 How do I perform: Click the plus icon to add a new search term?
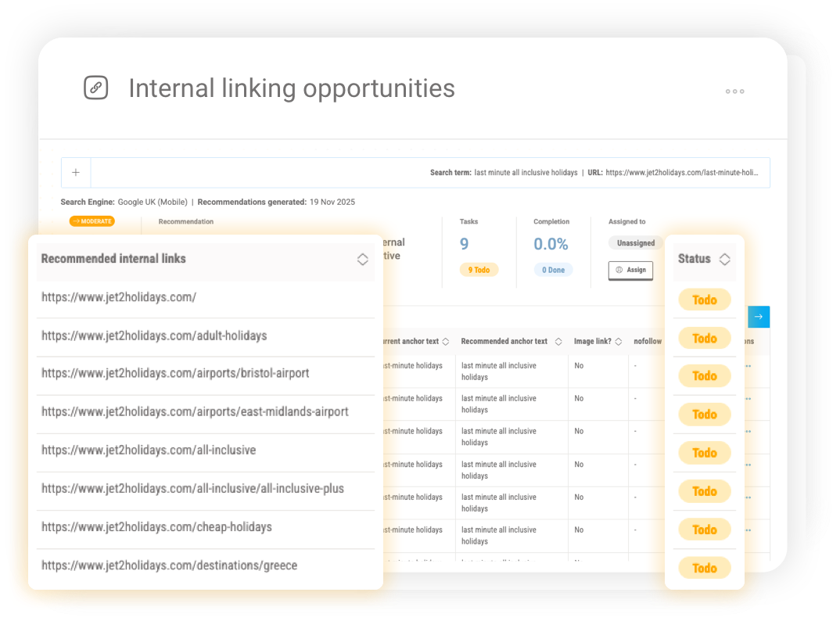coord(75,172)
